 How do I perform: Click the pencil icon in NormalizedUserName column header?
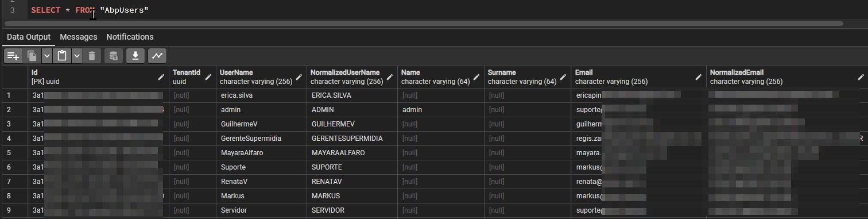(390, 77)
